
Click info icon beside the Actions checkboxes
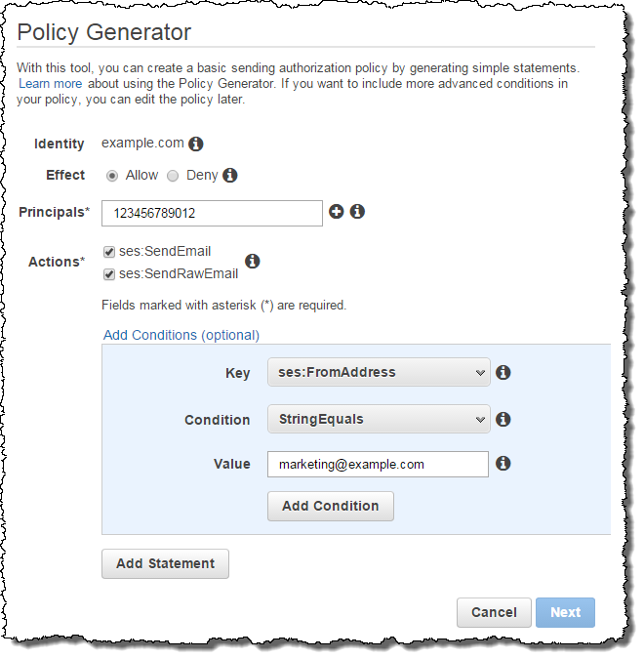252,261
